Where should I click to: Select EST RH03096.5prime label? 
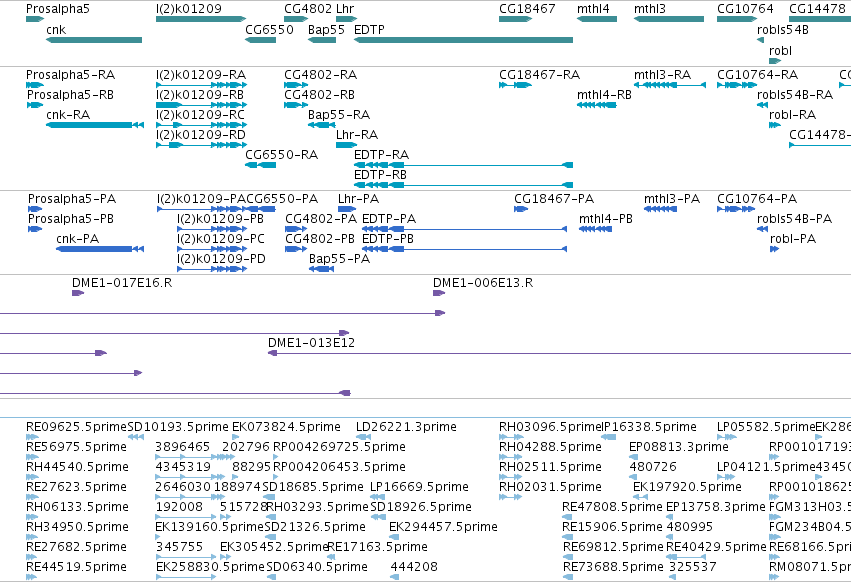pyautogui.click(x=550, y=427)
